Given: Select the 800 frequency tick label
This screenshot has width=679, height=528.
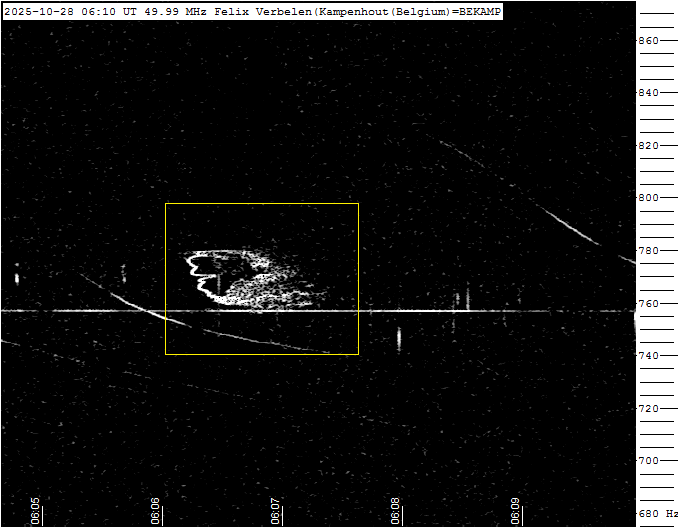Looking at the screenshot, I should point(649,198).
